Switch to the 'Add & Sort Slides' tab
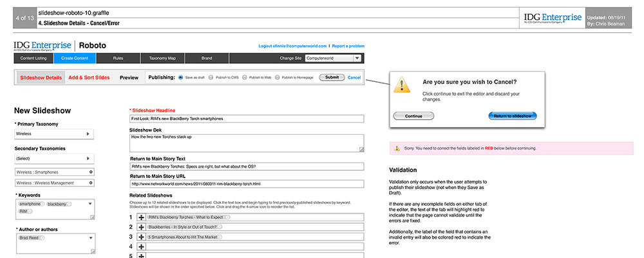Image resolution: width=644 pixels, height=258 pixels. coord(89,77)
